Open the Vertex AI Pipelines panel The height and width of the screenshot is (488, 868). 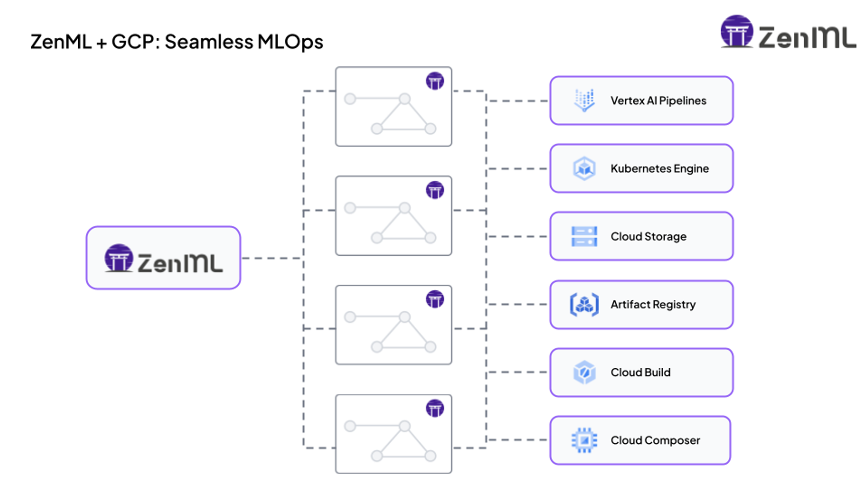point(641,100)
